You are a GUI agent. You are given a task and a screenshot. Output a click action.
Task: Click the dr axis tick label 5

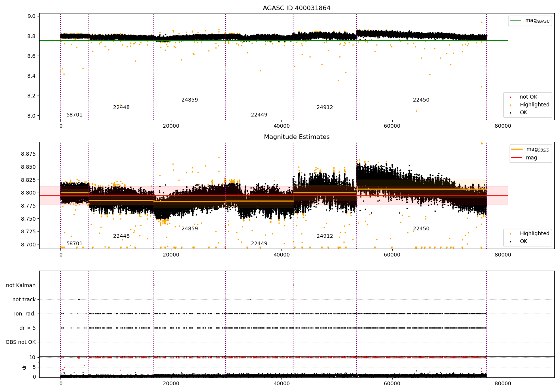(x=34, y=367)
